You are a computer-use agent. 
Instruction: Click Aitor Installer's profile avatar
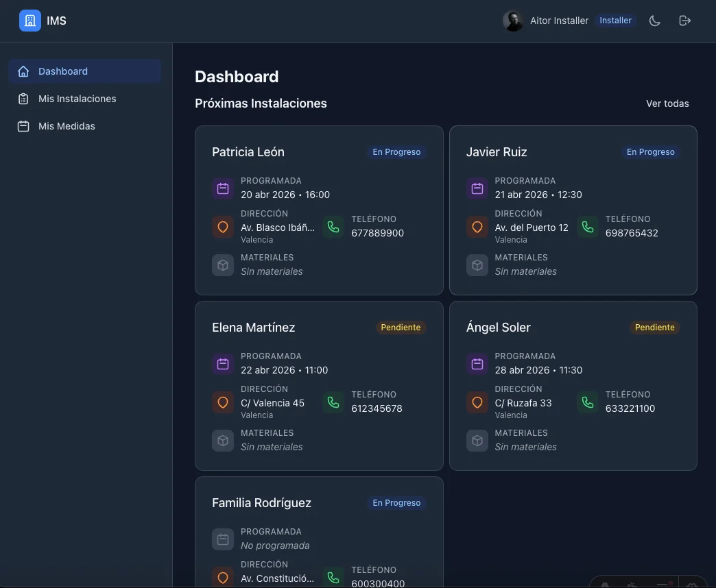click(513, 21)
